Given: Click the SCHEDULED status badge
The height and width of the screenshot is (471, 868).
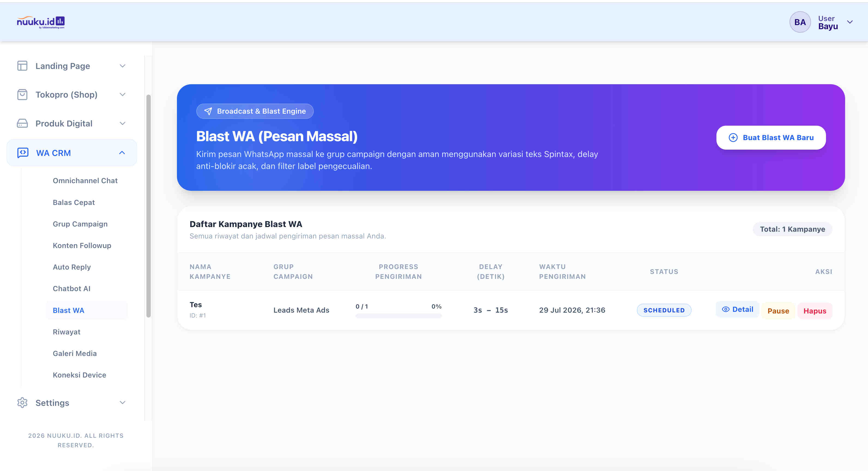Looking at the screenshot, I should click(664, 310).
